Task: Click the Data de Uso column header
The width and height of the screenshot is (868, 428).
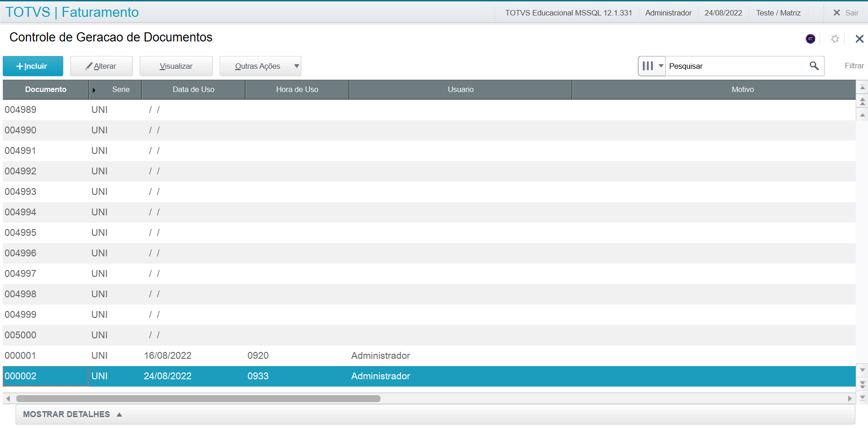Action: click(193, 90)
